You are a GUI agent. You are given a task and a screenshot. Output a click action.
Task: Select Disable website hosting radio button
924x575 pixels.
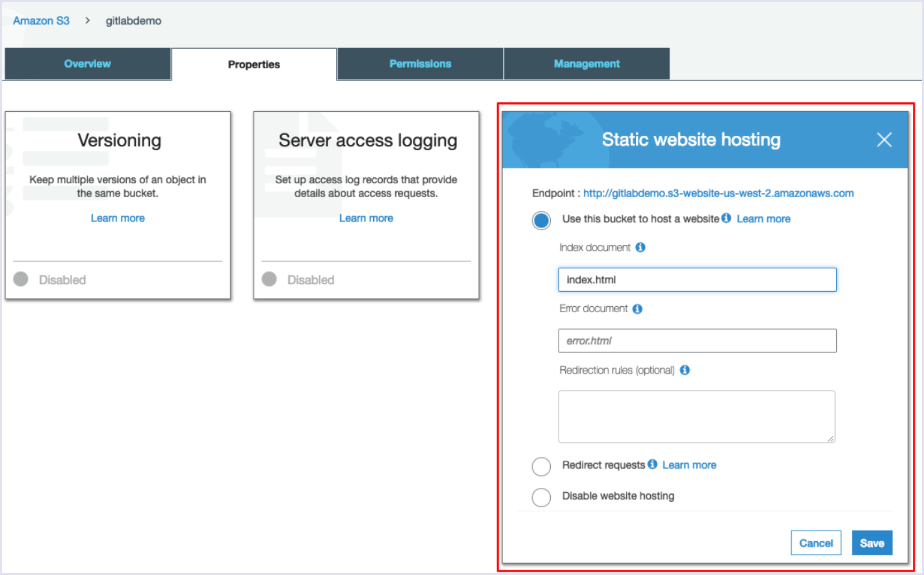[541, 497]
